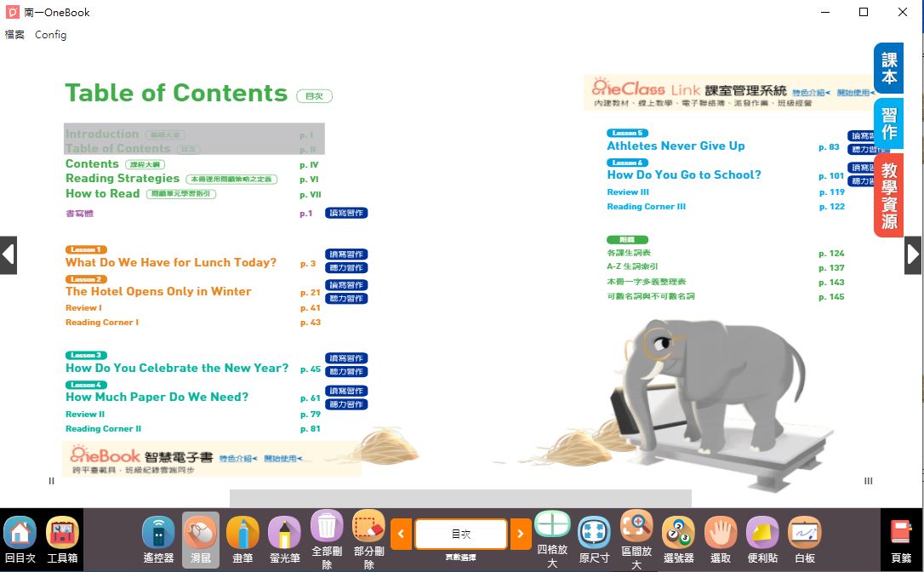
Task: Click 聽力習作 button for Lesson 2
Action: (x=346, y=299)
